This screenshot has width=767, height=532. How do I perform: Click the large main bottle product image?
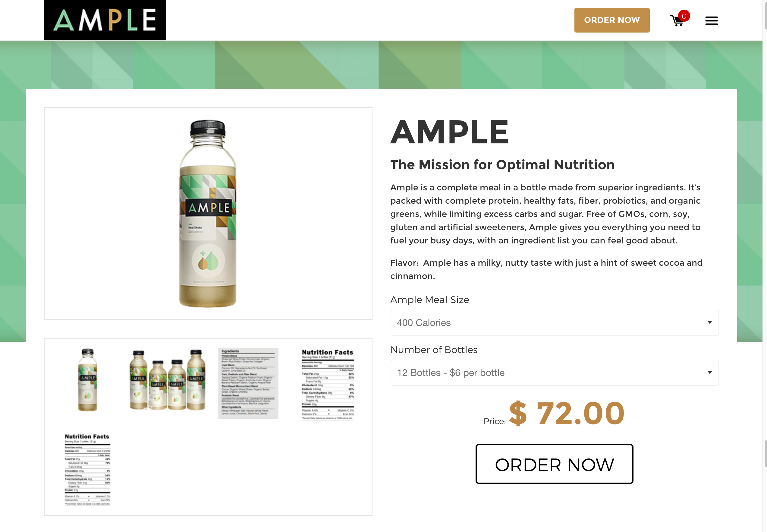[x=208, y=213]
